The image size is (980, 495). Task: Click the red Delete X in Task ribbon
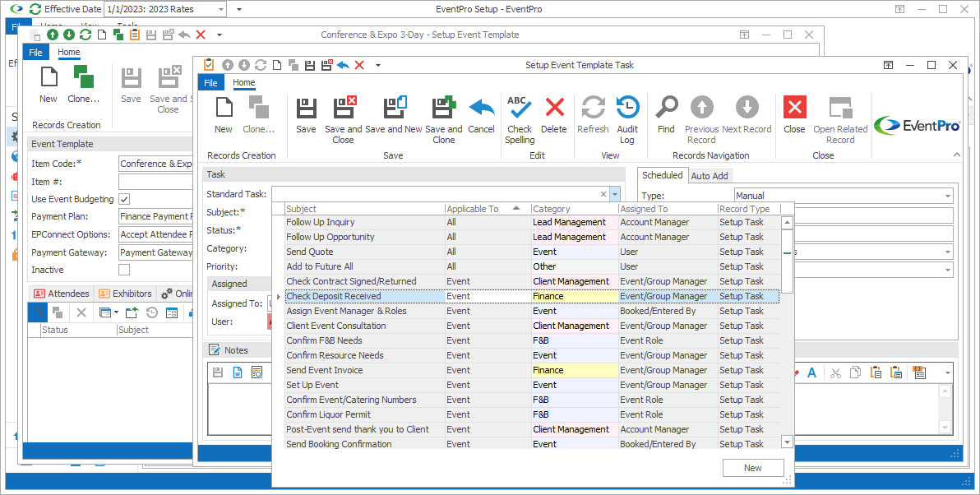[x=554, y=108]
